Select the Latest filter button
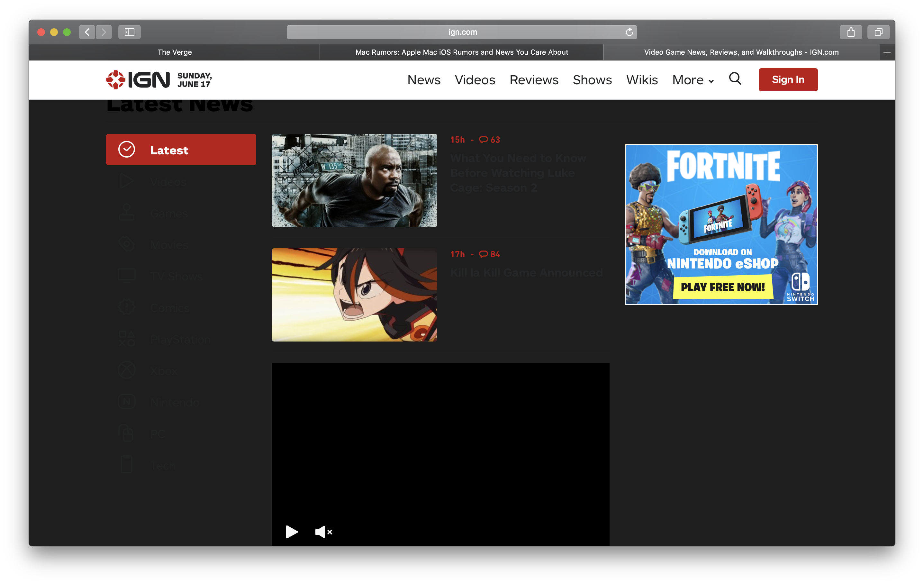Viewport: 924px width, 584px height. tap(181, 150)
